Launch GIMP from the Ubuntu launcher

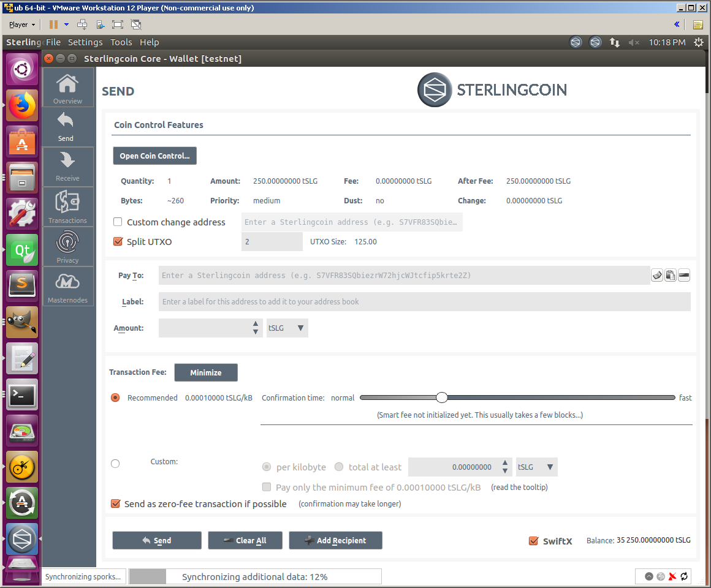22,323
